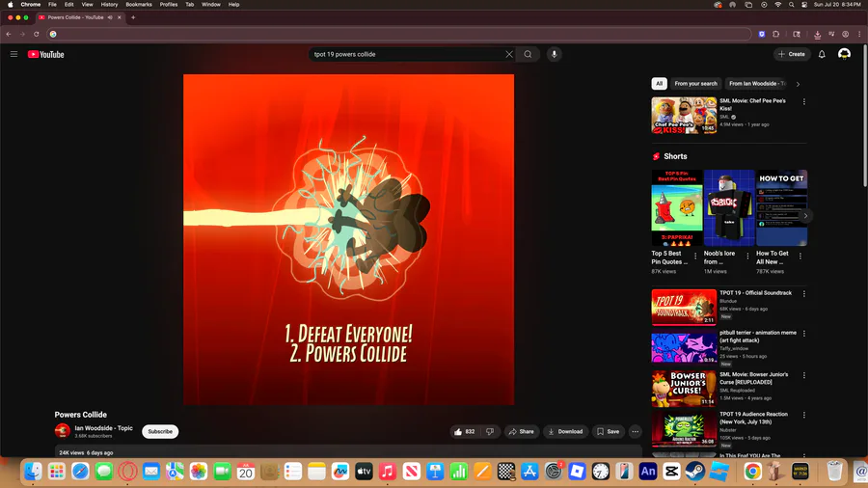Open Chrome downloads icon
Screen dimensions: 868x488
[817, 35]
